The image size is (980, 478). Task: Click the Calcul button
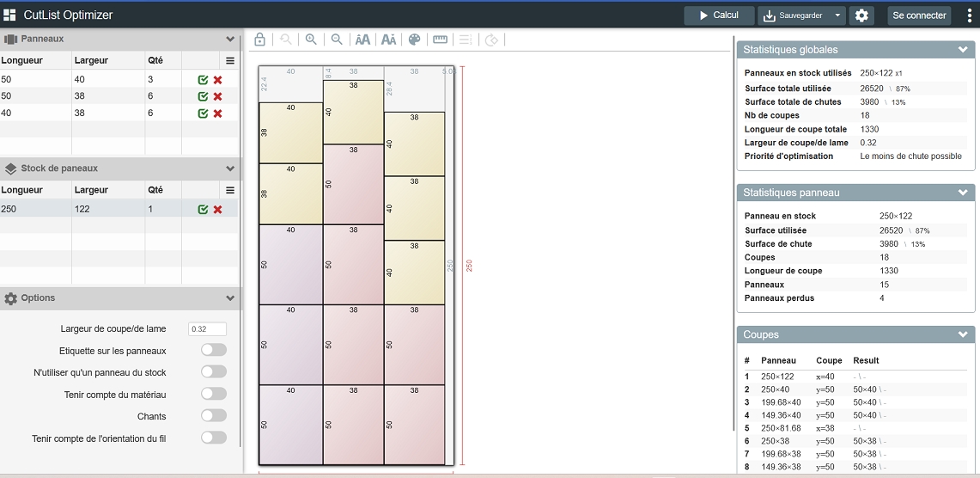click(719, 15)
